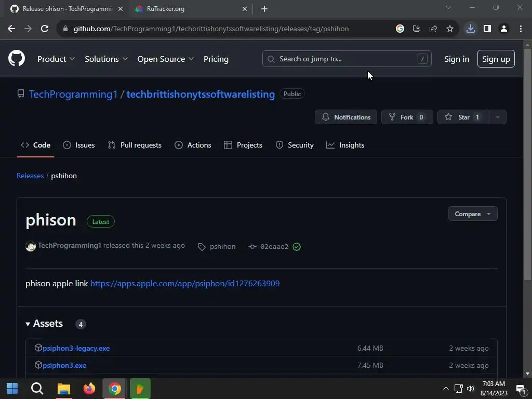Click install app icon in address bar

point(417,29)
